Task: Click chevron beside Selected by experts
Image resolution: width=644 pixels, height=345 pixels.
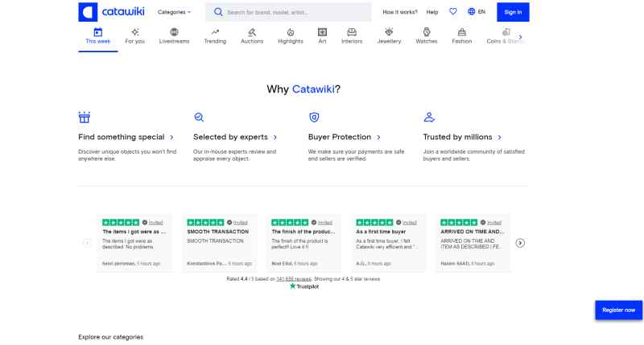Action: coord(275,138)
